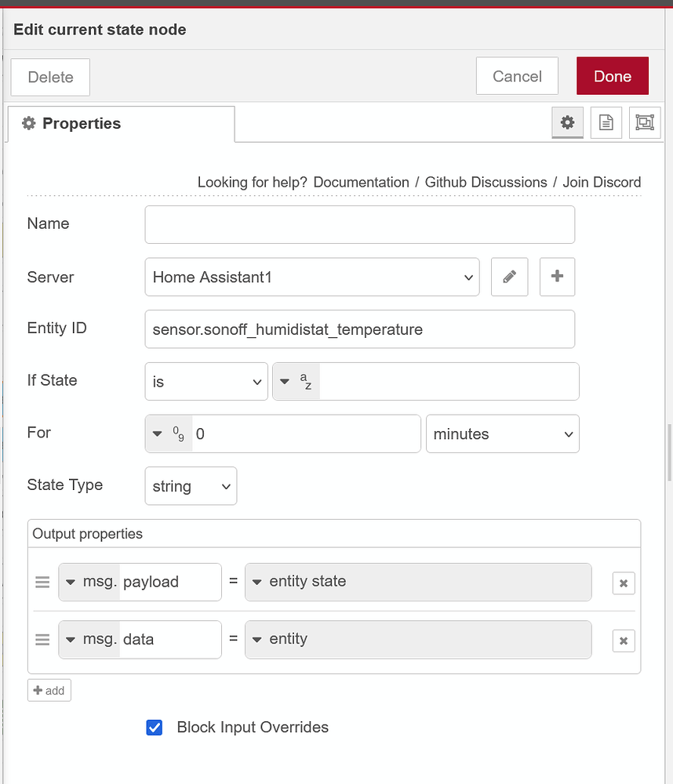Edit the Home Assistant1 server via pencil icon
This screenshot has width=673, height=784.
[x=509, y=277]
